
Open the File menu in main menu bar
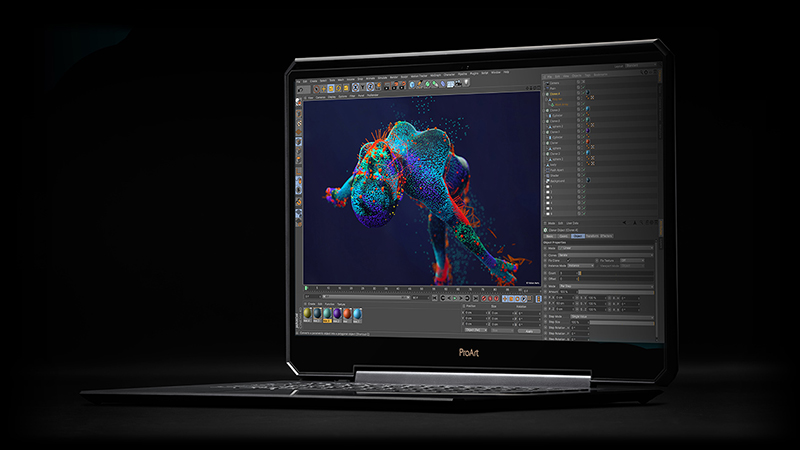coord(298,82)
